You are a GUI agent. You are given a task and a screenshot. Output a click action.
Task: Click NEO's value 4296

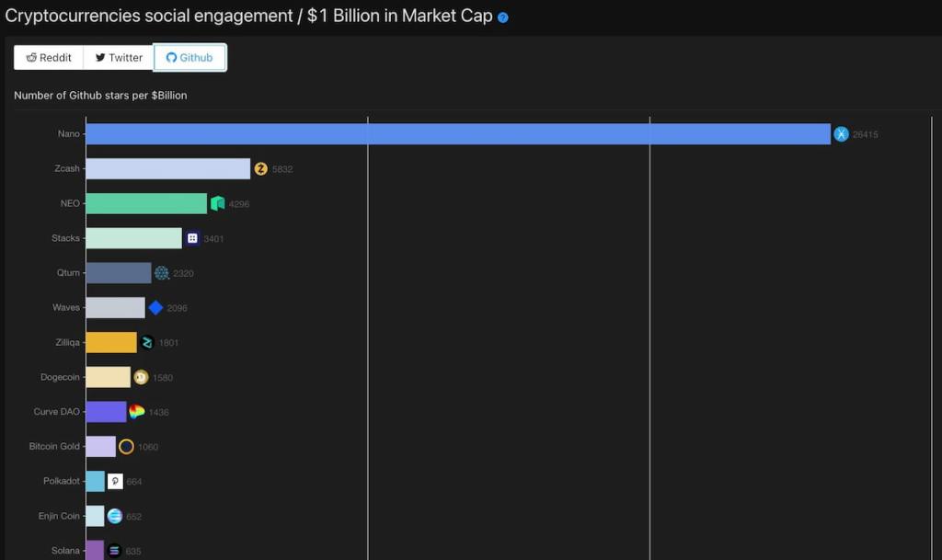[x=239, y=204]
